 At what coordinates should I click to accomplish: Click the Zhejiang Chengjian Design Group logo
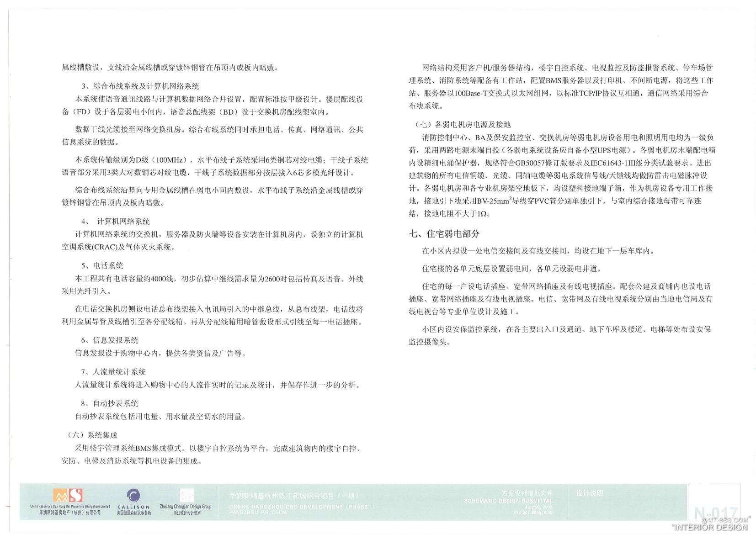[x=187, y=496]
